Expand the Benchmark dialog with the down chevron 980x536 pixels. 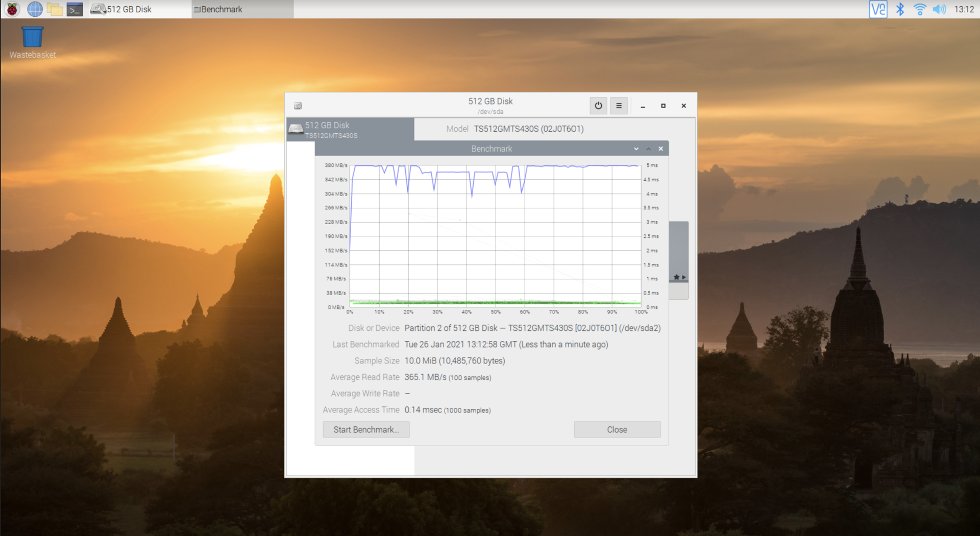[636, 149]
